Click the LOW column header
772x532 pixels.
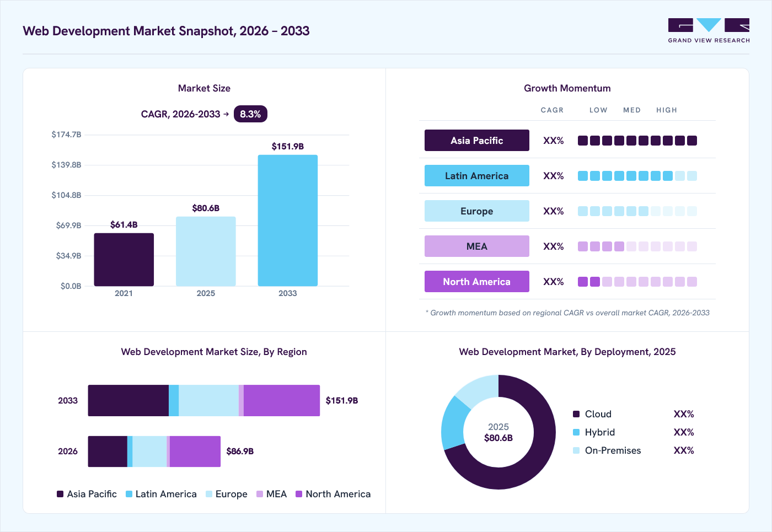pos(598,110)
